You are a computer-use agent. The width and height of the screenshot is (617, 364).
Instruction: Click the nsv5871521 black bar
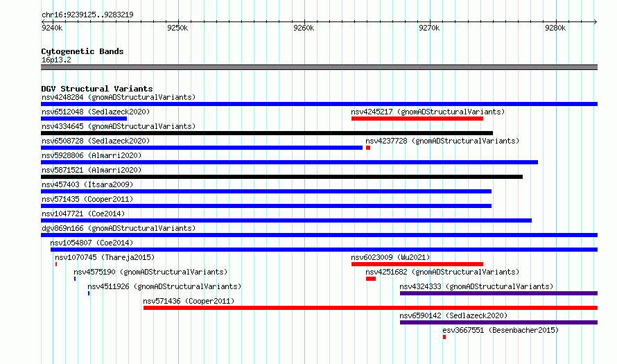(281, 177)
